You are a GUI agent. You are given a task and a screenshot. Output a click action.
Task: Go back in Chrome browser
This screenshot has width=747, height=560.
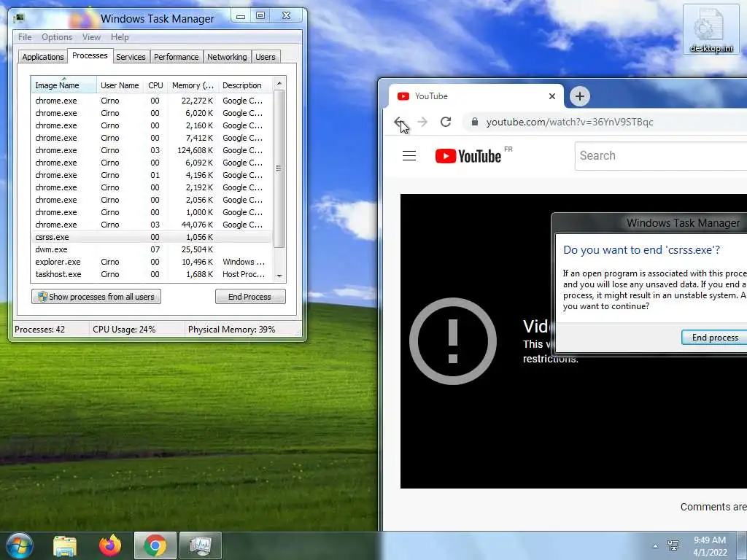[x=399, y=122]
